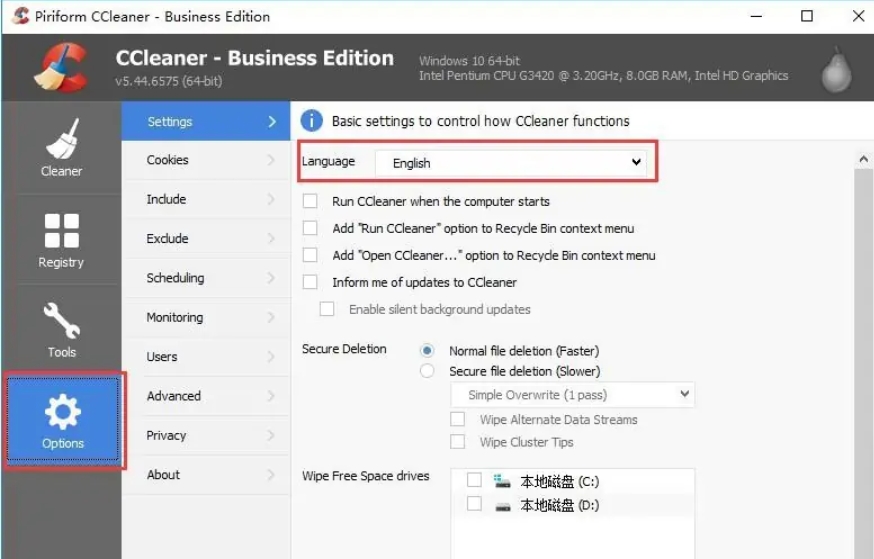Image resolution: width=874 pixels, height=559 pixels.
Task: Select the Options gear icon
Action: click(x=63, y=420)
